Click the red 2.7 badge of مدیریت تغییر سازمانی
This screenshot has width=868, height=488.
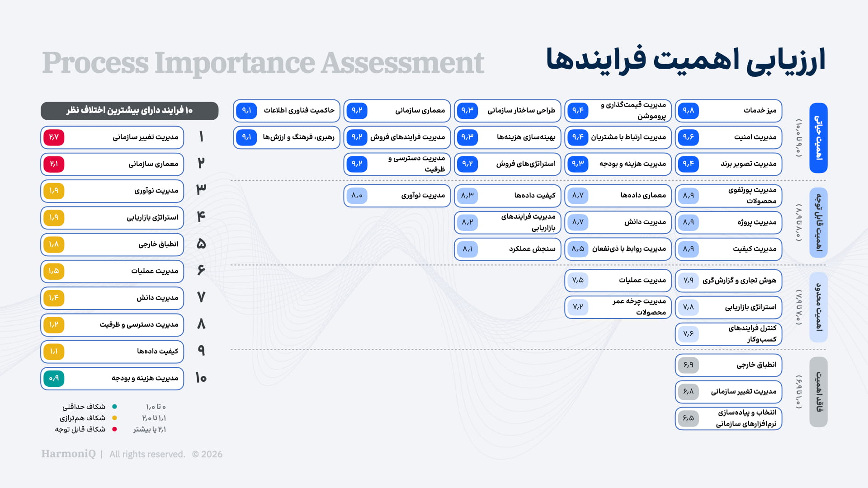coord(54,137)
